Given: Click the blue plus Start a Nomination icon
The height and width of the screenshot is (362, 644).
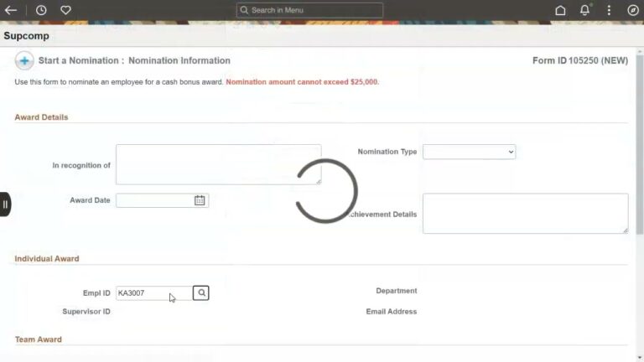Looking at the screenshot, I should point(24,60).
